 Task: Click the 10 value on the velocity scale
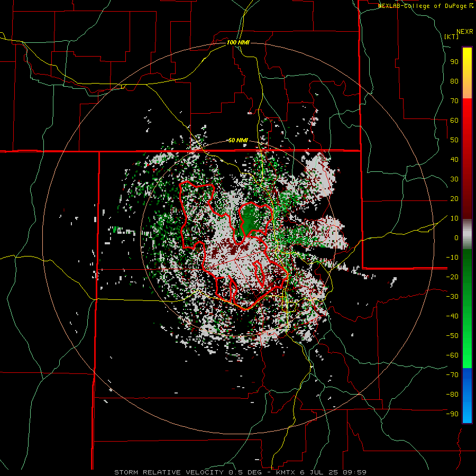[x=454, y=218]
